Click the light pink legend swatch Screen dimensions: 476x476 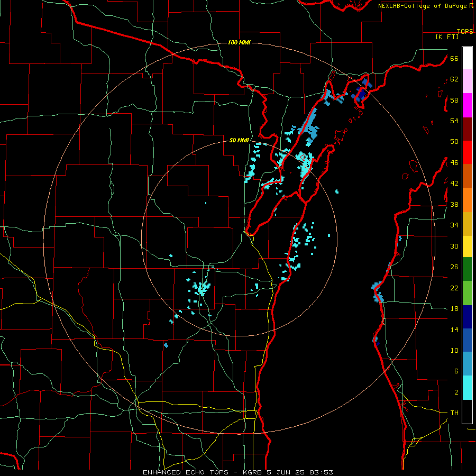(x=467, y=81)
